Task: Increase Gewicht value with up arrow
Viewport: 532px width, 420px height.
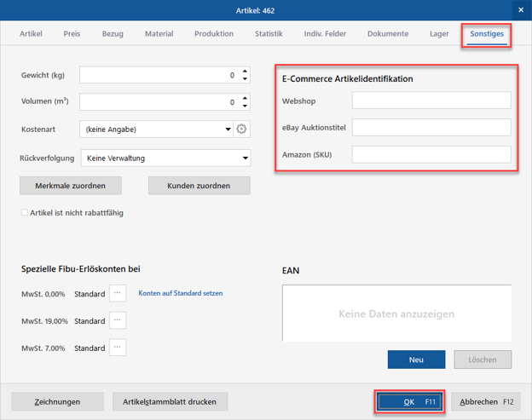Action: [246, 72]
